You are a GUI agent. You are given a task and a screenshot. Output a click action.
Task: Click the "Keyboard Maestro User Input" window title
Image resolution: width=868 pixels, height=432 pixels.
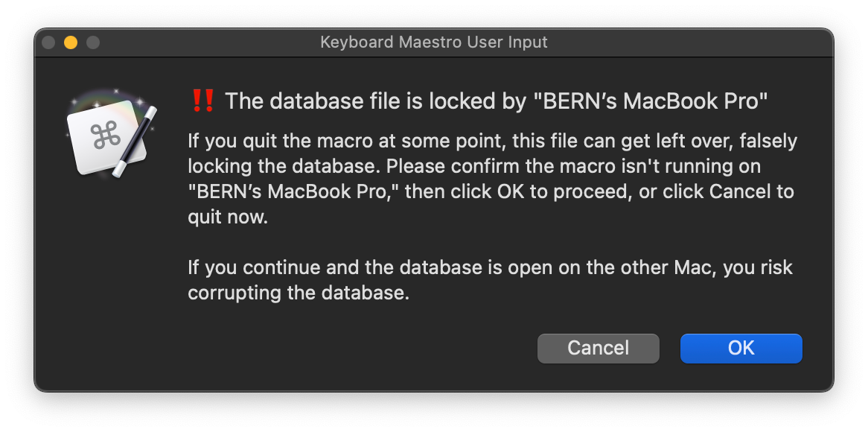click(x=433, y=42)
